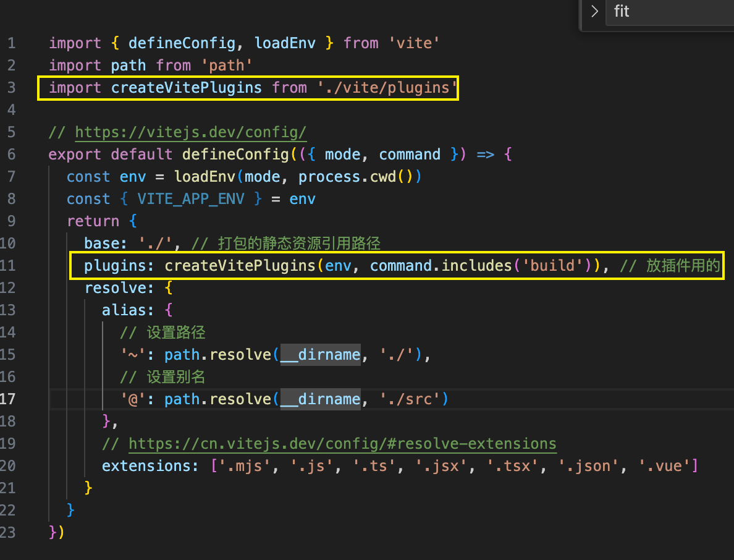Click 'default' keyword on line 6
Screen dimensions: 734x560
click(x=142, y=155)
